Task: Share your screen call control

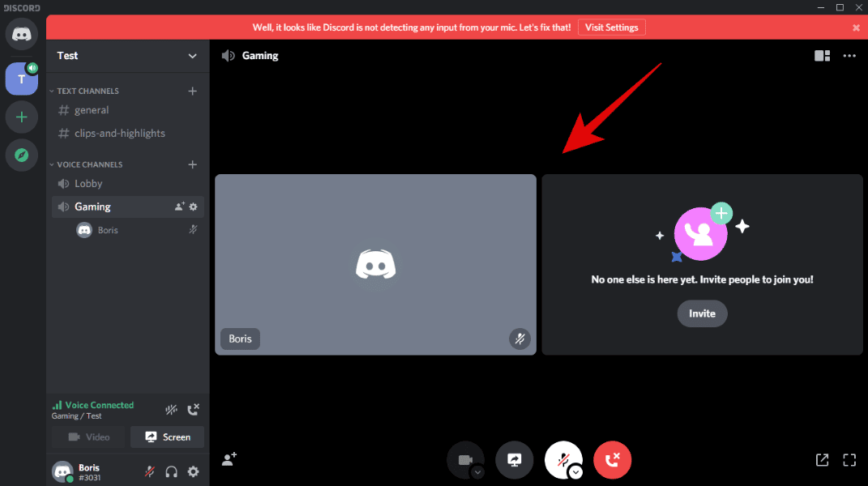Action: pos(515,459)
